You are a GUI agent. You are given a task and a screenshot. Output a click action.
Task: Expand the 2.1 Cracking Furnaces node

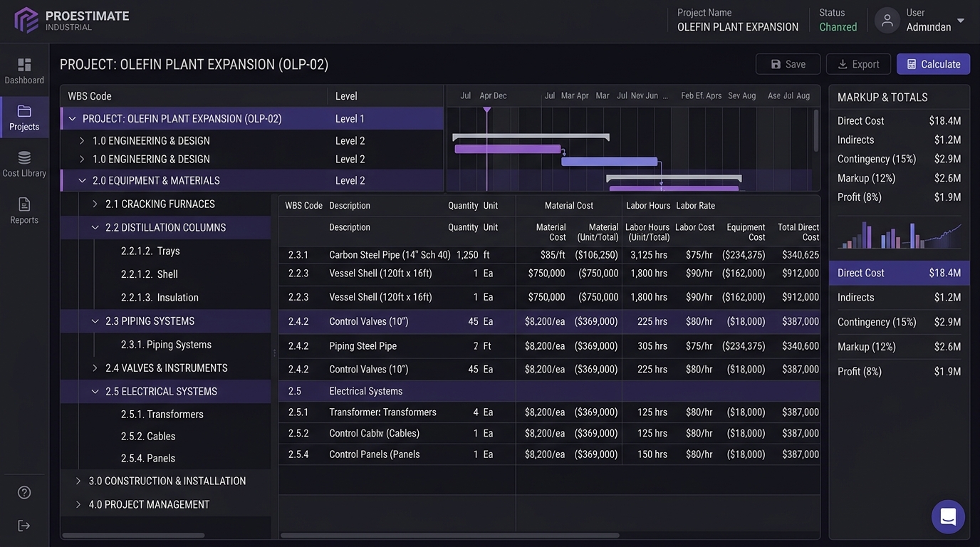click(95, 204)
